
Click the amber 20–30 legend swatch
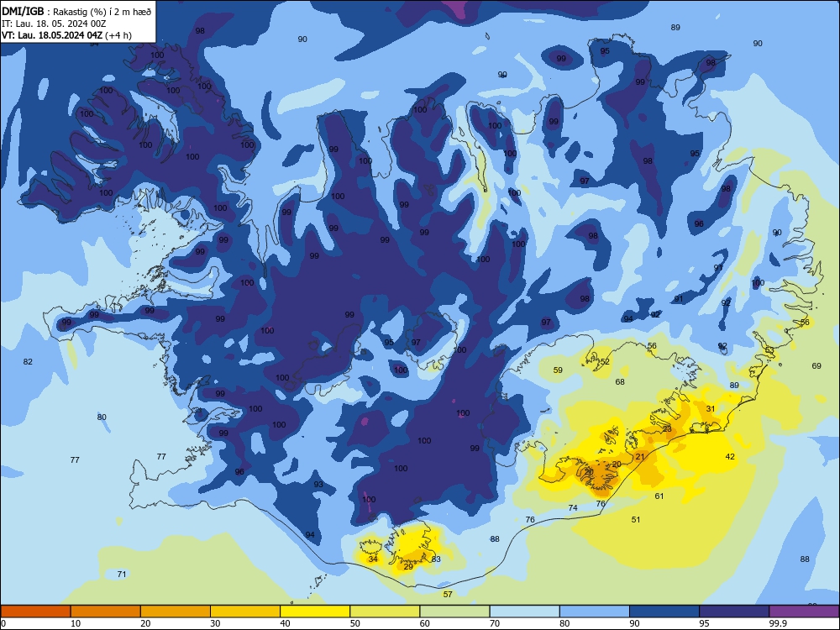(x=176, y=612)
